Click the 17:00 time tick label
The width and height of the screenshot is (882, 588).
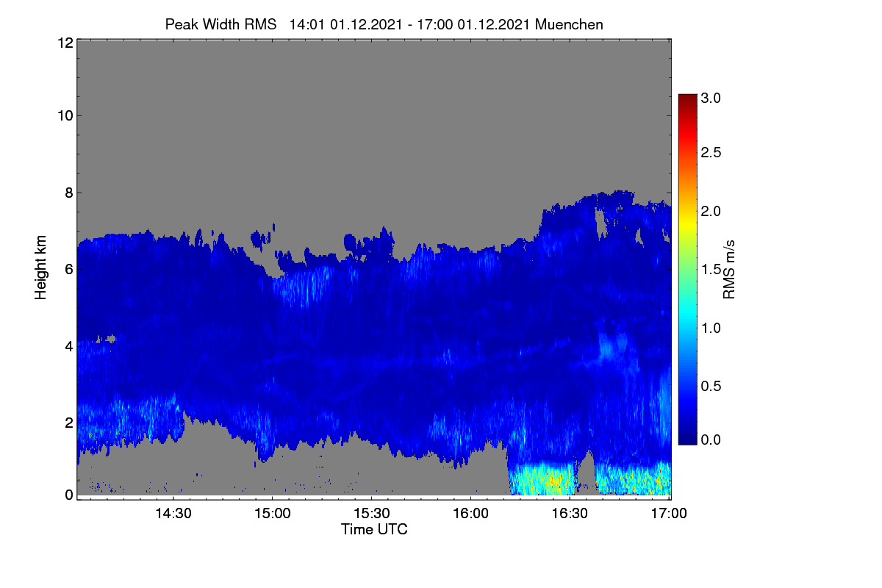[670, 514]
